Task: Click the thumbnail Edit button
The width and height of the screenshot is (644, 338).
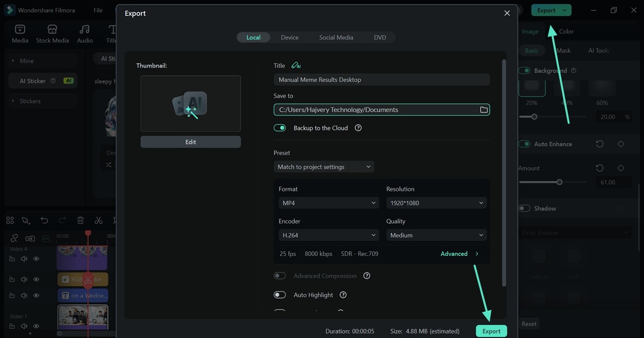Action: coord(191,142)
